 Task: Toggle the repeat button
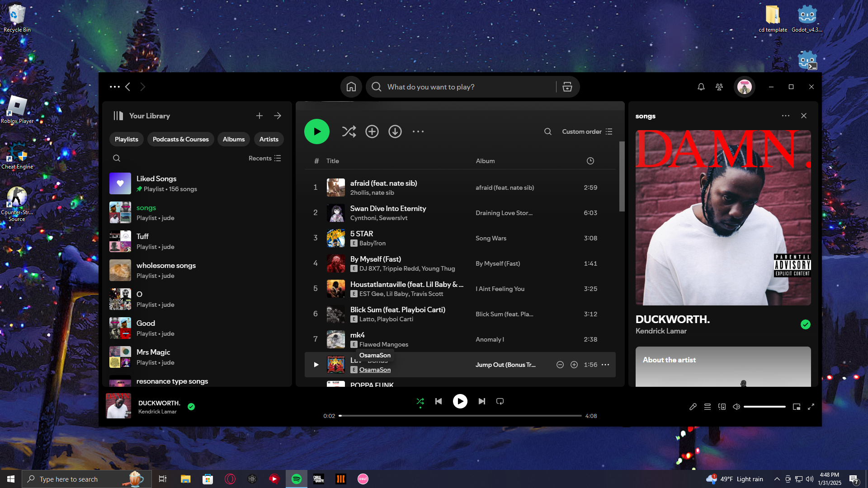(x=500, y=401)
